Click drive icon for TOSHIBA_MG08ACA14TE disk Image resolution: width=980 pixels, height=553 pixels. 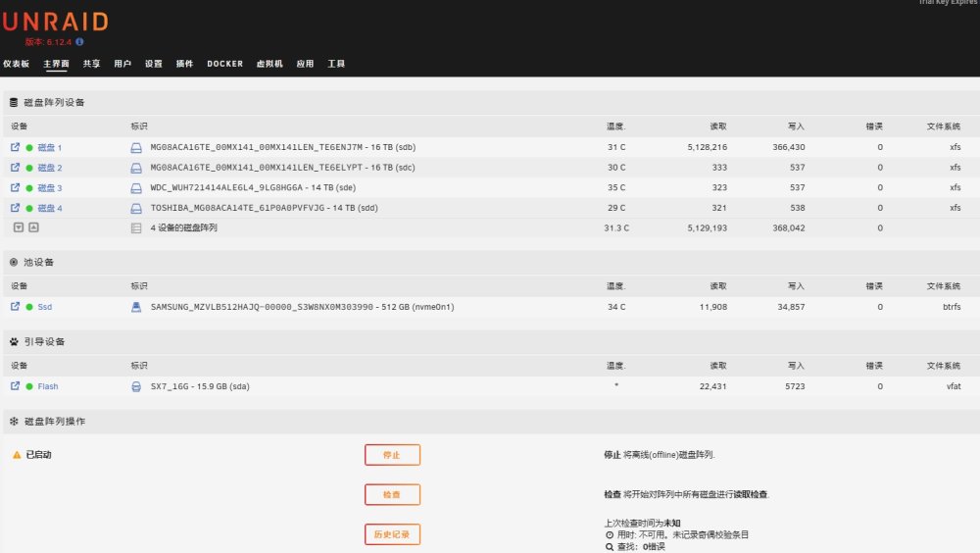tap(136, 208)
